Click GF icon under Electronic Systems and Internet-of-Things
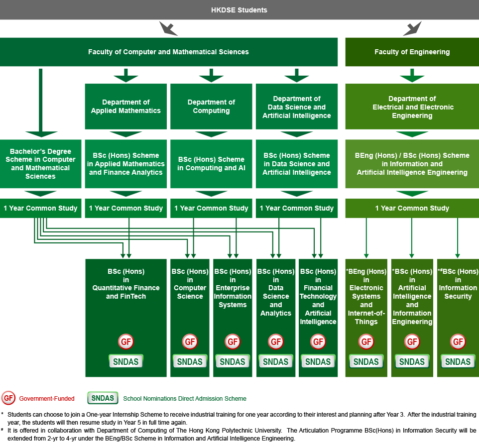 tap(366, 341)
